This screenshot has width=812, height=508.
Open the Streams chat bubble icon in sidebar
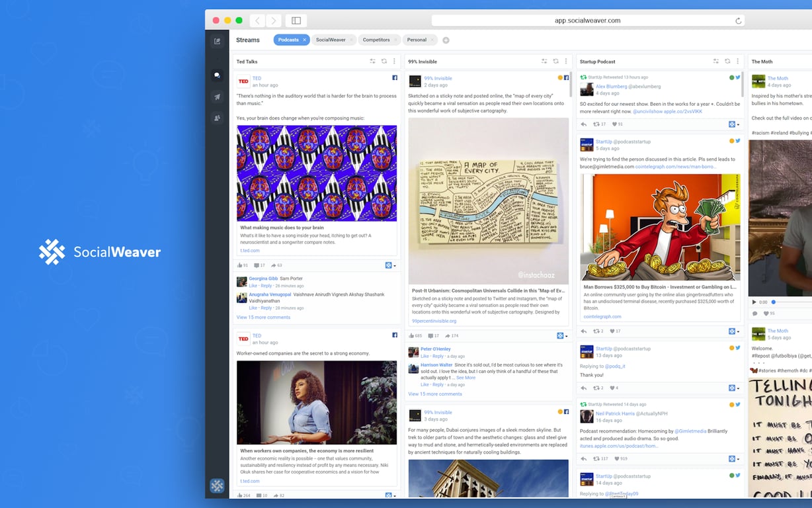click(217, 75)
